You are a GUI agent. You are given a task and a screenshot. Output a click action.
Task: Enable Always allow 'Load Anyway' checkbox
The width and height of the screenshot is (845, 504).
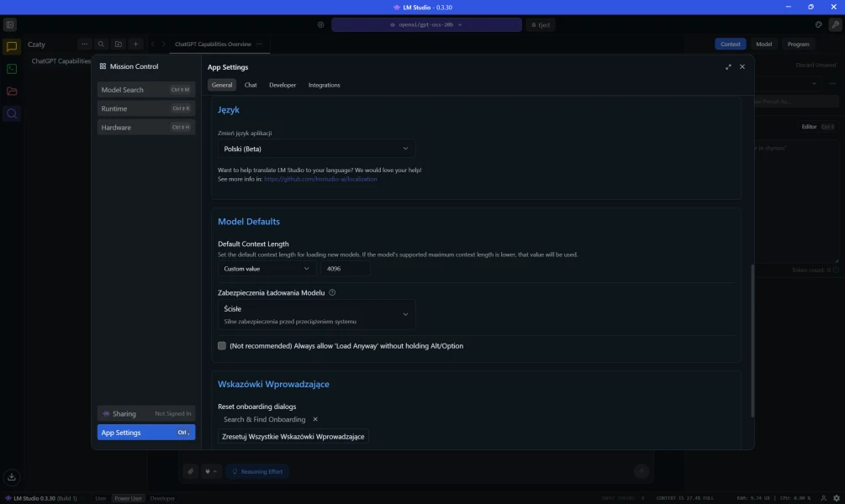tap(222, 346)
